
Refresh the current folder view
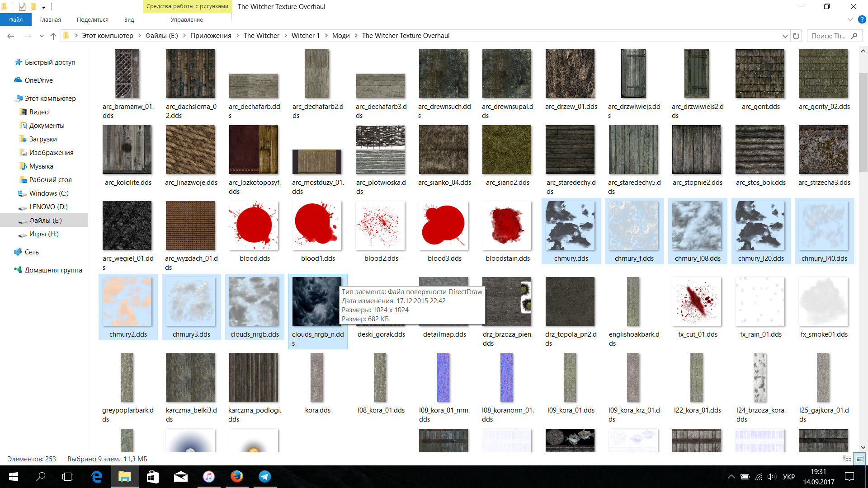click(x=796, y=36)
